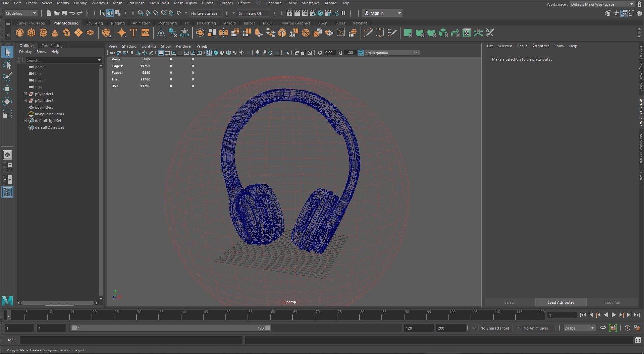Open the Sign In dropdown arrow

[399, 13]
